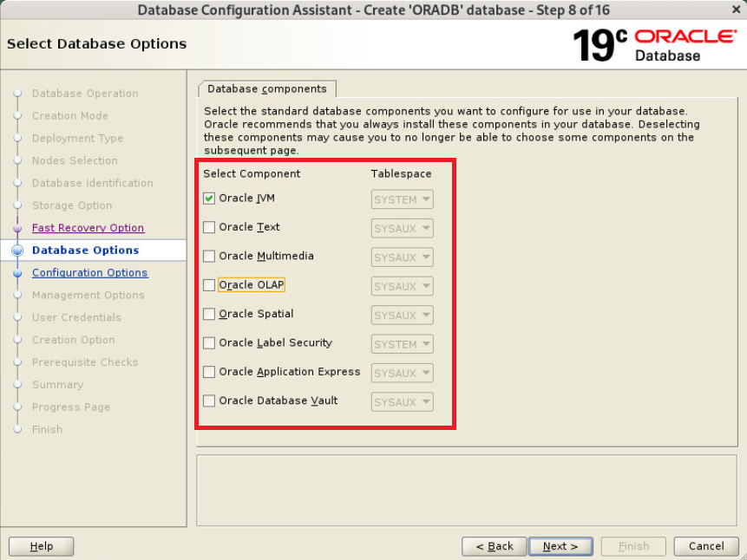Click the Management Options step label
747x560 pixels.
click(88, 295)
